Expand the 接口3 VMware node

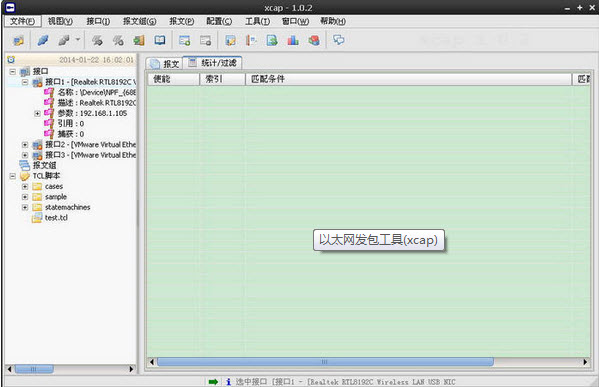25,155
